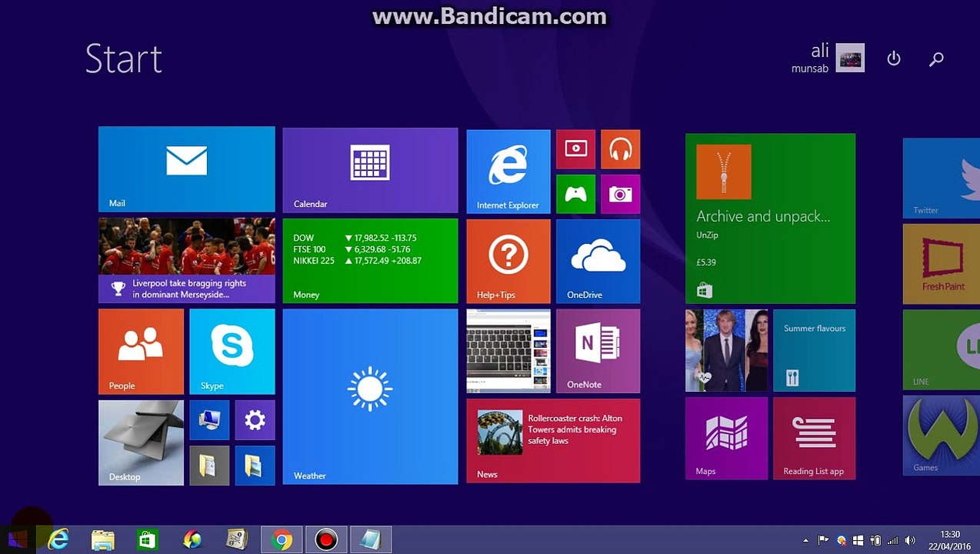Open the ali munsab user account menu
Image resolution: width=980 pixels, height=554 pixels.
[x=828, y=58]
